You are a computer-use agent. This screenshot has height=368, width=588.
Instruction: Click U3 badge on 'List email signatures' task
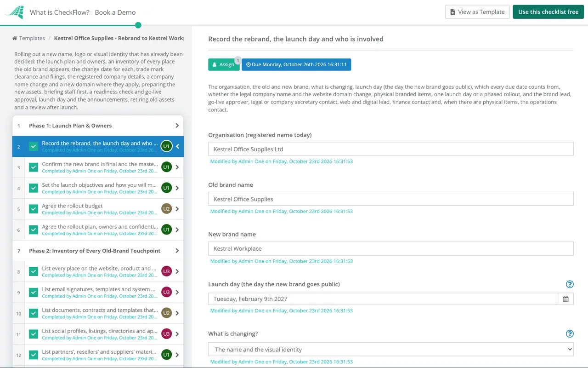166,292
